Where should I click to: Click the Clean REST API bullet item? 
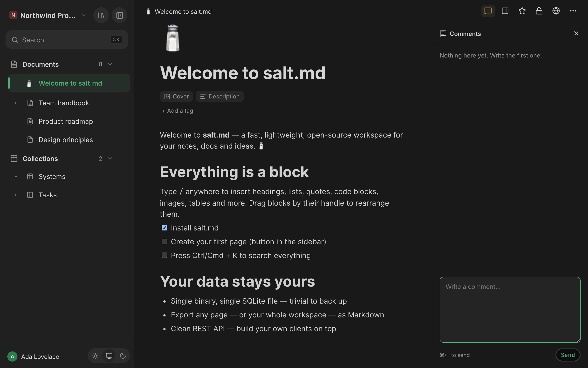point(253,329)
